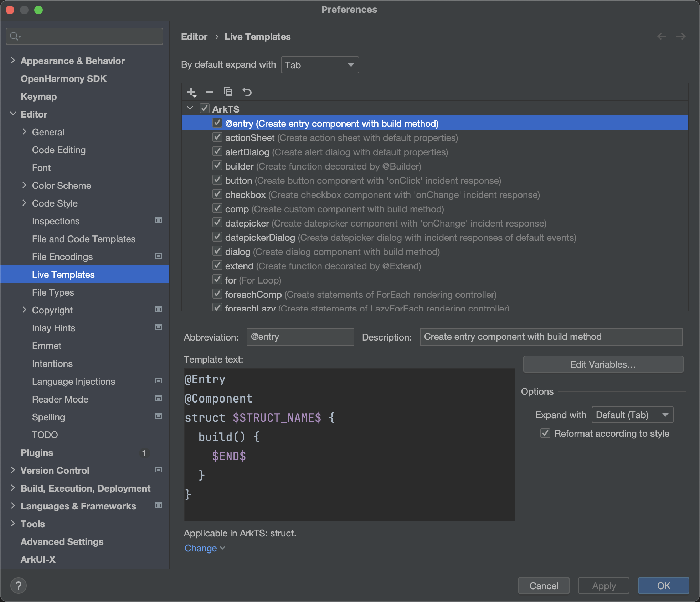Collapse the ArkTS template group
Image resolution: width=700 pixels, height=602 pixels.
(190, 108)
